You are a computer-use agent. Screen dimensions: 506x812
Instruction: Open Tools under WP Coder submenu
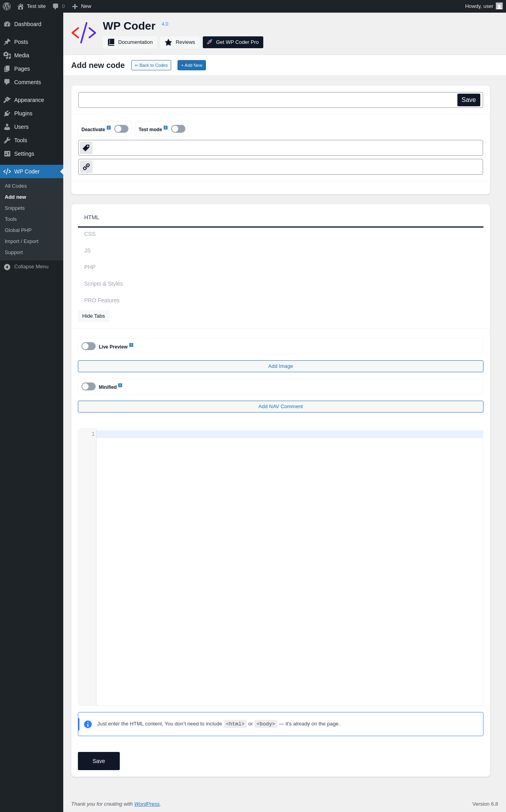32,219
